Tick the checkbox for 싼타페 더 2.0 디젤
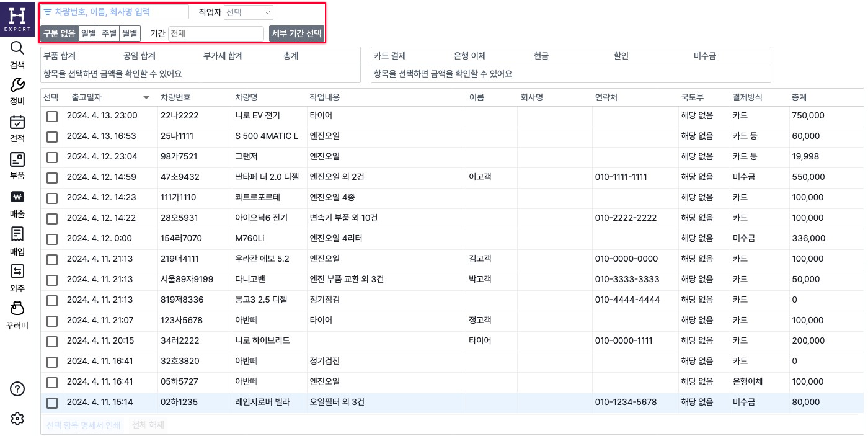The width and height of the screenshot is (868, 436). pos(52,178)
